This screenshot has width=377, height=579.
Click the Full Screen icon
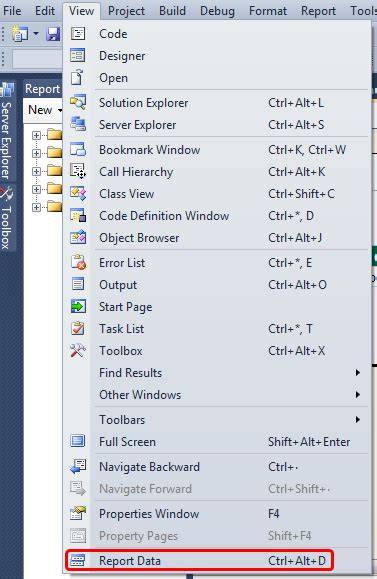pyautogui.click(x=78, y=441)
